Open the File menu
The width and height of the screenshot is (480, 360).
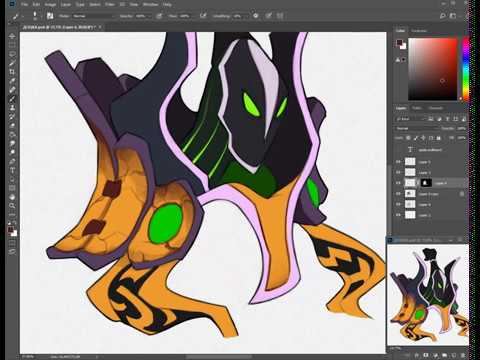tap(24, 5)
